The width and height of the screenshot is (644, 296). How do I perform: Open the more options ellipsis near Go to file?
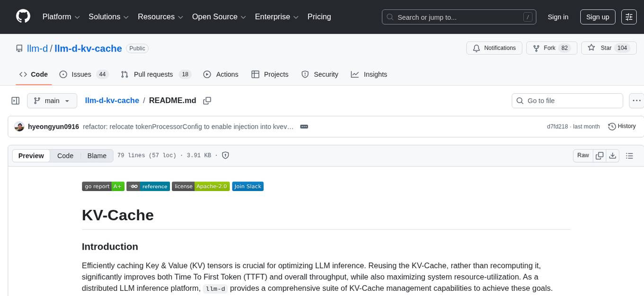(x=636, y=100)
